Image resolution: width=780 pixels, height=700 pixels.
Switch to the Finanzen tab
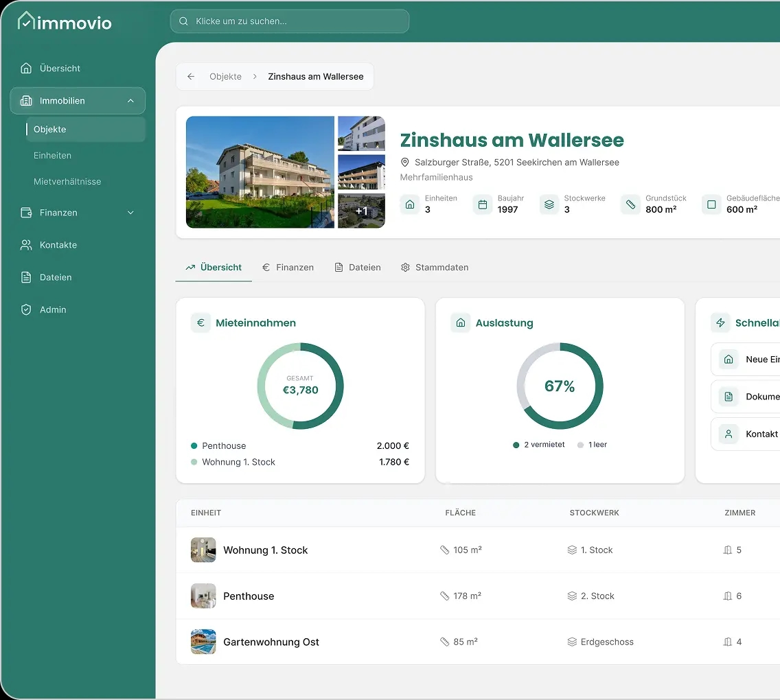point(288,268)
